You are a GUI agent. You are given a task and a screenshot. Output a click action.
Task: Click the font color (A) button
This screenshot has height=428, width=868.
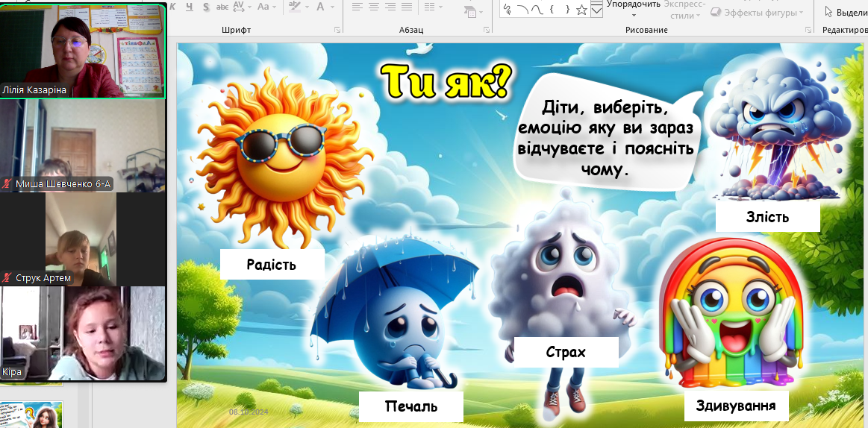(320, 7)
